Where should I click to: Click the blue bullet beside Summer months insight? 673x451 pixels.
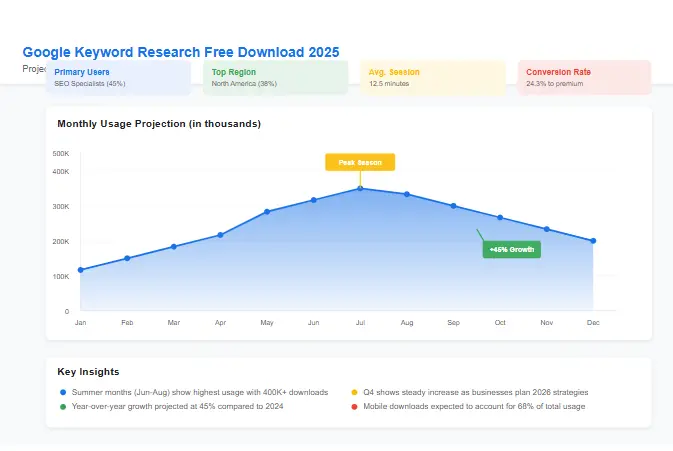pyautogui.click(x=62, y=393)
